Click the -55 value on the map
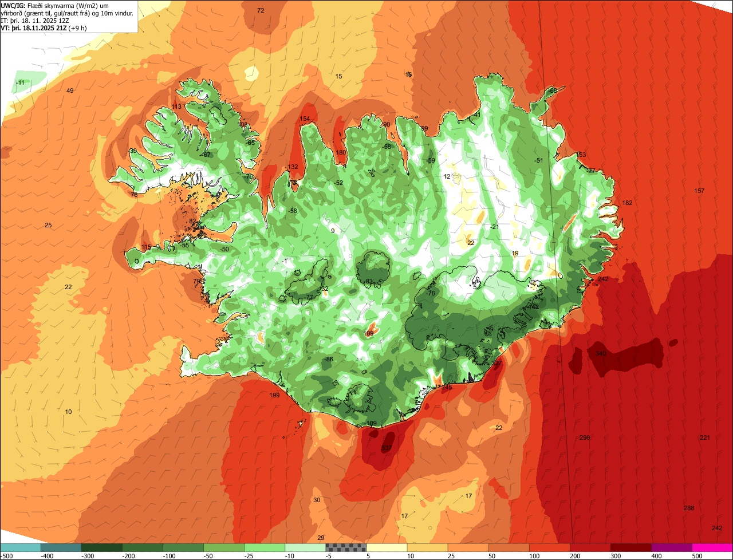The width and height of the screenshot is (733, 560). point(184,246)
